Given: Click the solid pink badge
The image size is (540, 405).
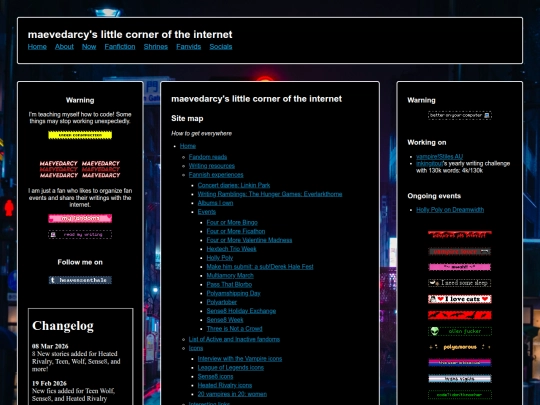Looking at the screenshot, I should pyautogui.click(x=460, y=267).
